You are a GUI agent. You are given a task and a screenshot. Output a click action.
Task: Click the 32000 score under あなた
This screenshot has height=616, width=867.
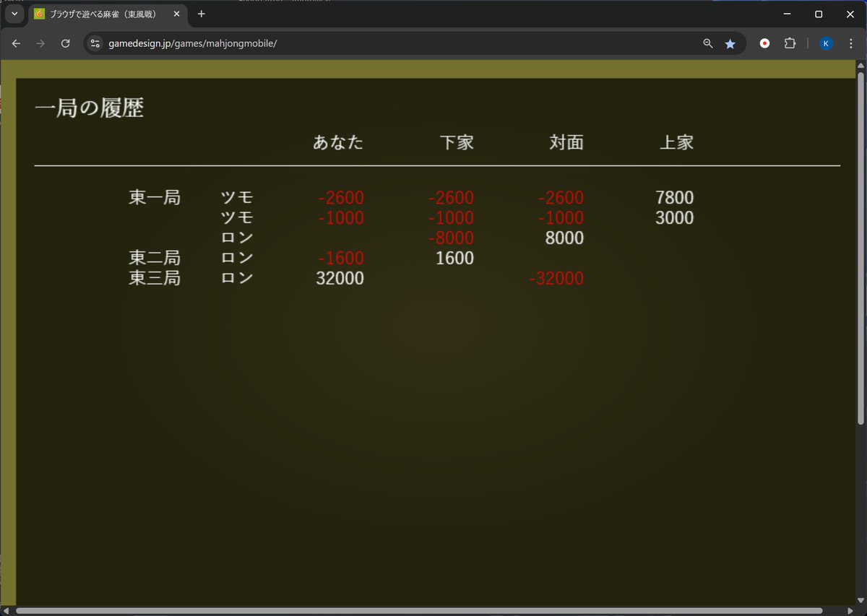pyautogui.click(x=340, y=278)
